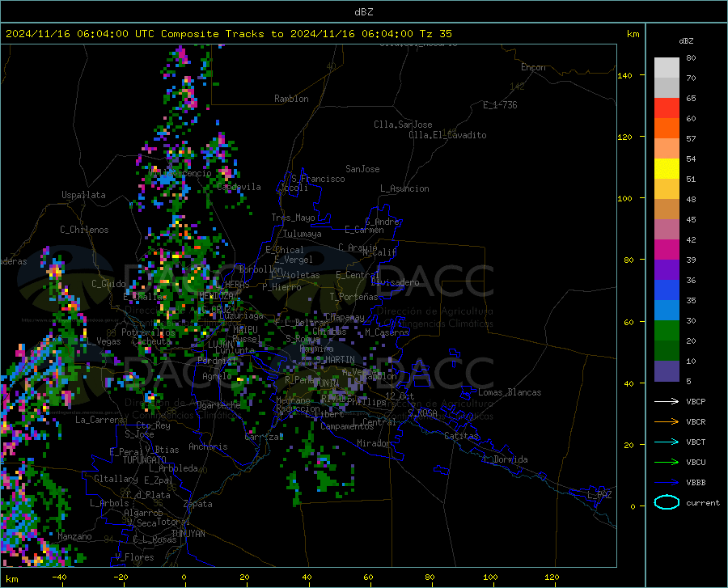Click the 'Potrerillos' place label
This screenshot has width=728, height=588.
[148, 332]
